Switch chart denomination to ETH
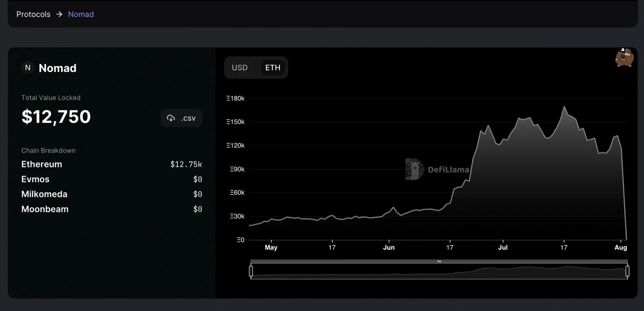 pyautogui.click(x=273, y=68)
